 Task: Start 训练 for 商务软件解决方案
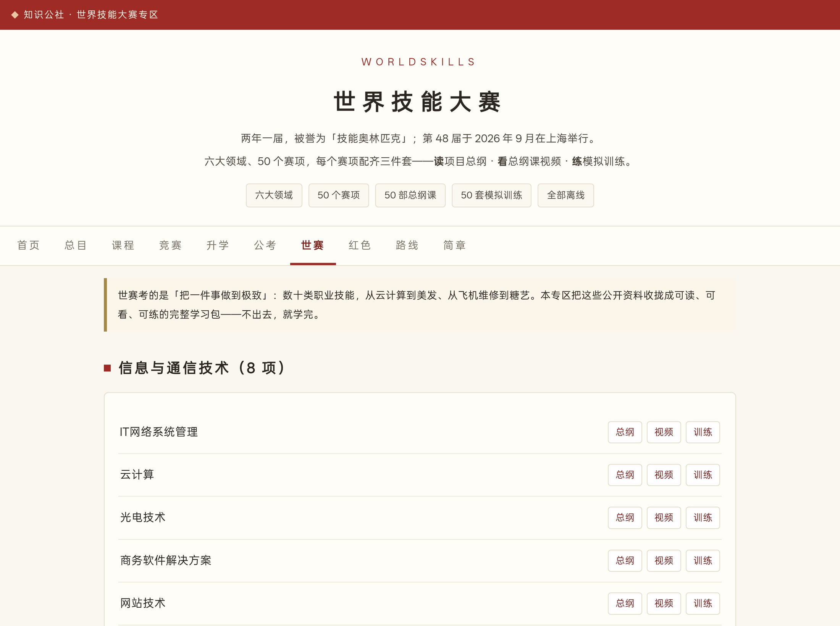[703, 561]
